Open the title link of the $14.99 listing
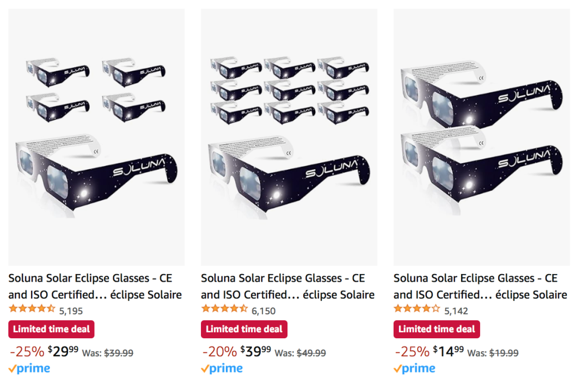The height and width of the screenshot is (391, 588). (x=480, y=287)
